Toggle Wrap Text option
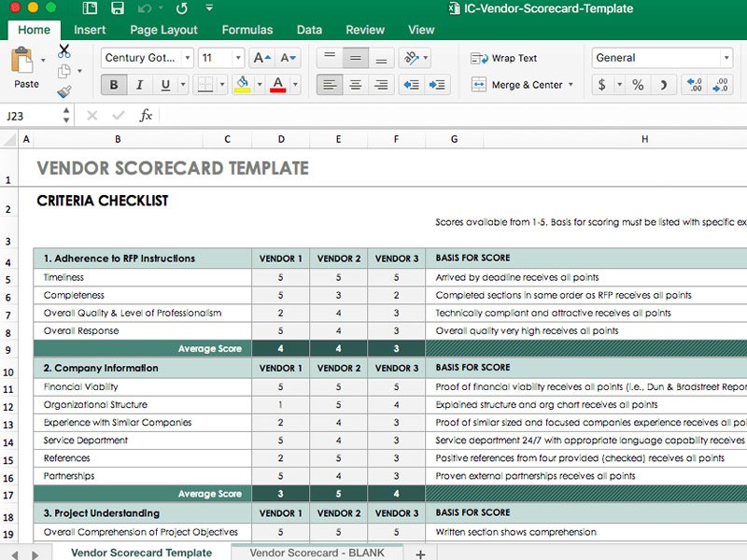The height and width of the screenshot is (560, 747). (504, 58)
